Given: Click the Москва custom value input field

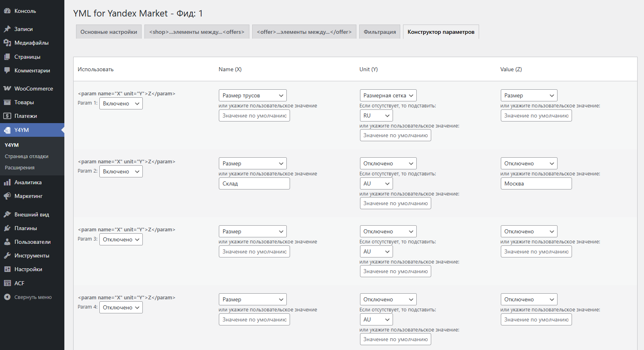Looking at the screenshot, I should [536, 183].
